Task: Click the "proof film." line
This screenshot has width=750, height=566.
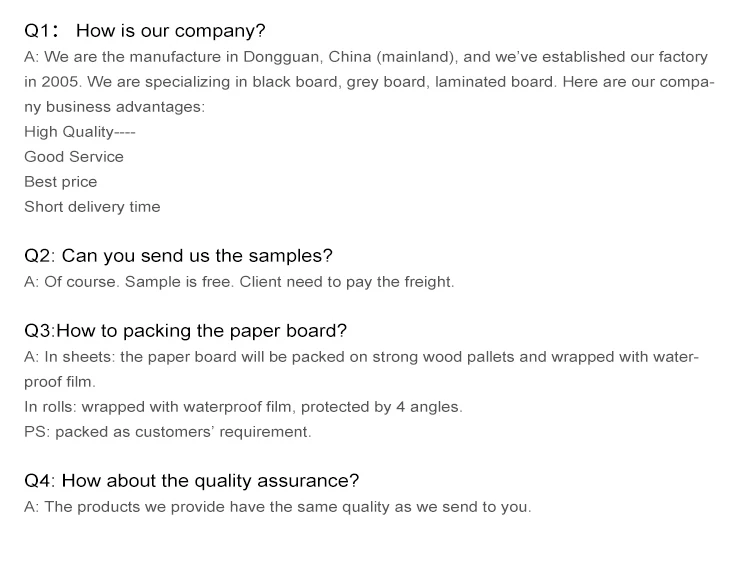Action: tap(60, 382)
